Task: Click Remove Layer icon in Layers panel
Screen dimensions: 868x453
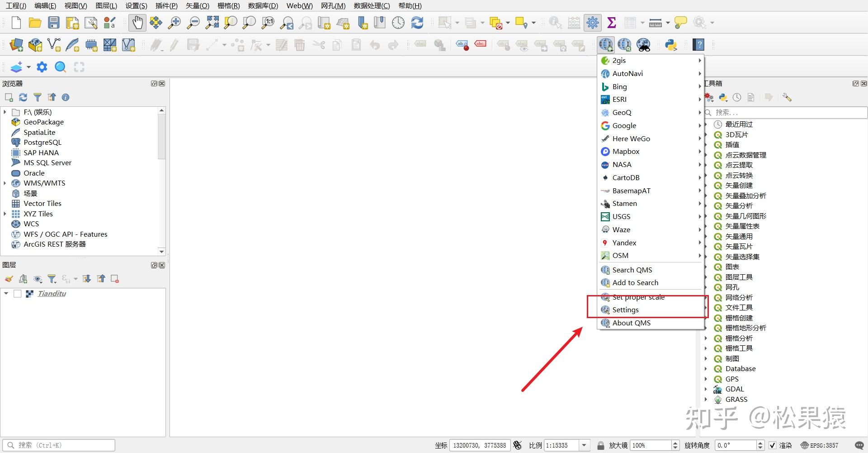Action: tap(115, 279)
